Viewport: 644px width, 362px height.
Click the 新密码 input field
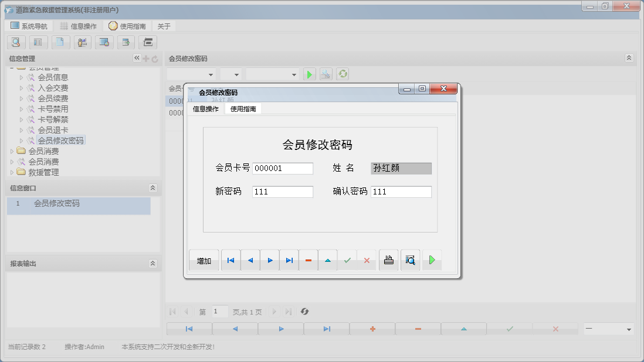pyautogui.click(x=283, y=192)
